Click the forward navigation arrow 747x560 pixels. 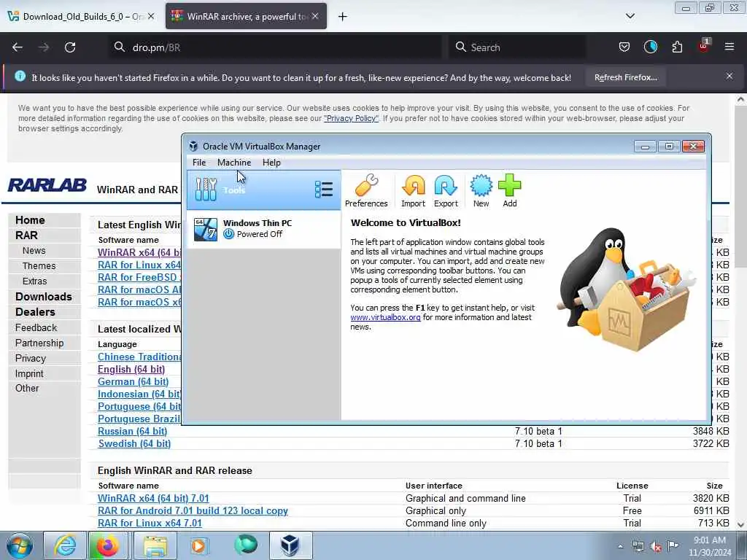coord(44,47)
